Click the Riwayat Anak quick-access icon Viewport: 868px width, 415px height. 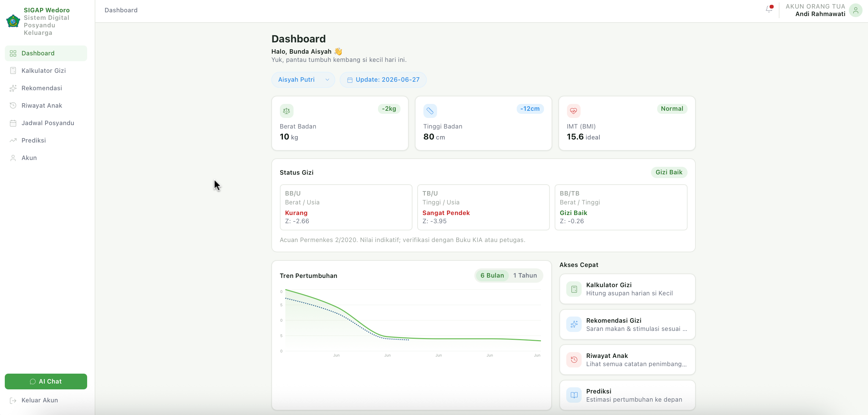574,360
